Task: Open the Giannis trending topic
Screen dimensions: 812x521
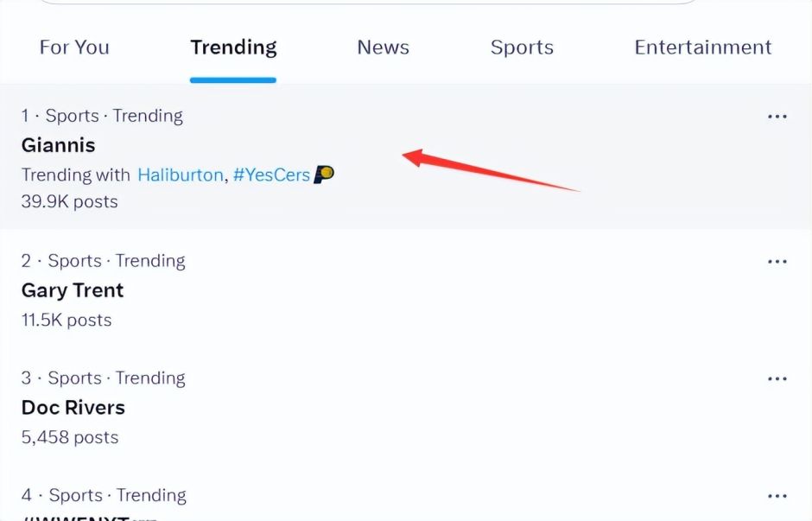Action: [x=59, y=145]
